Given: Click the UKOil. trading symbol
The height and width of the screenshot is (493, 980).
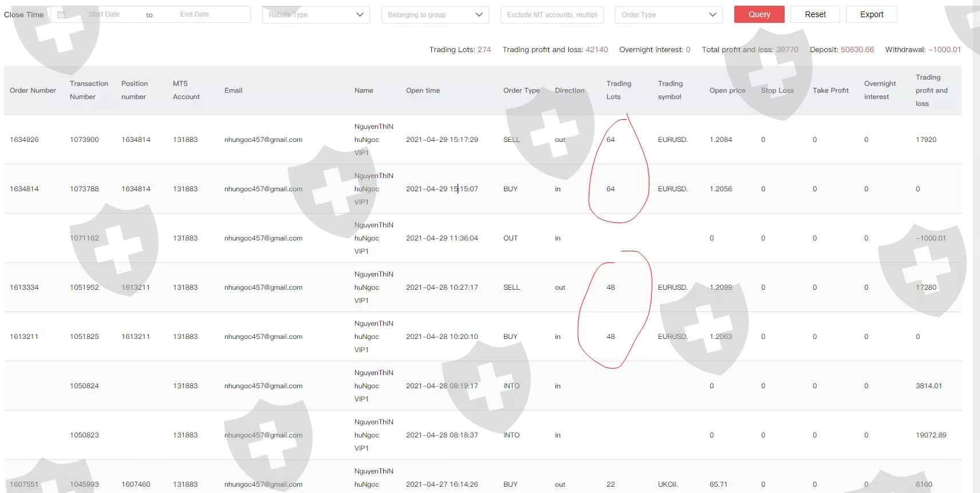Looking at the screenshot, I should [x=668, y=484].
